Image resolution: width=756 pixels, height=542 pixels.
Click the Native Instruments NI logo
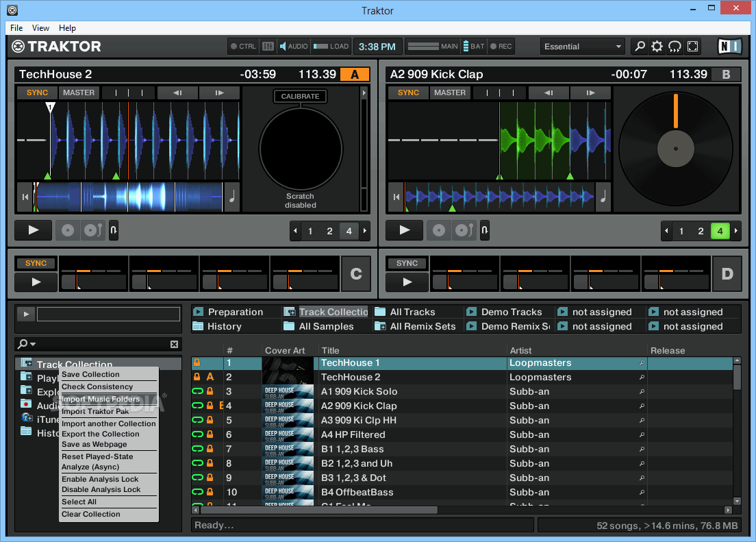tap(729, 47)
